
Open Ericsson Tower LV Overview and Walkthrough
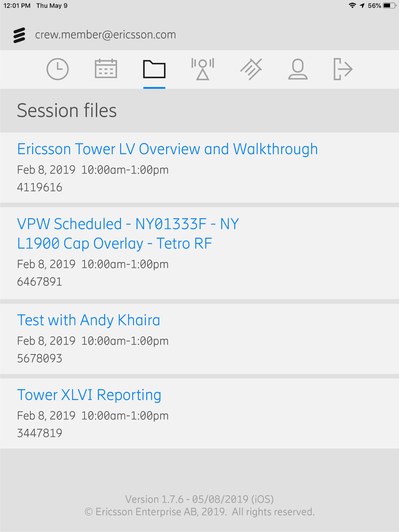click(x=168, y=149)
